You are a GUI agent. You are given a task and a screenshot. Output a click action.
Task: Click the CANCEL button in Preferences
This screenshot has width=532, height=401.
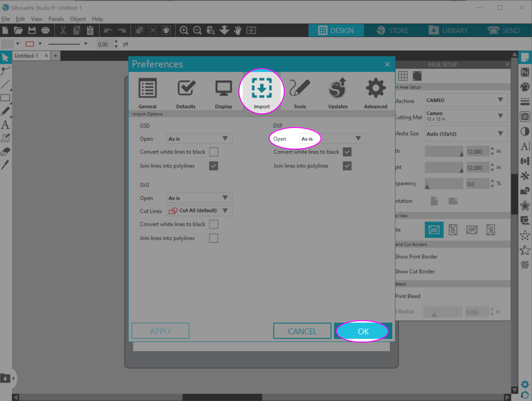[302, 331]
